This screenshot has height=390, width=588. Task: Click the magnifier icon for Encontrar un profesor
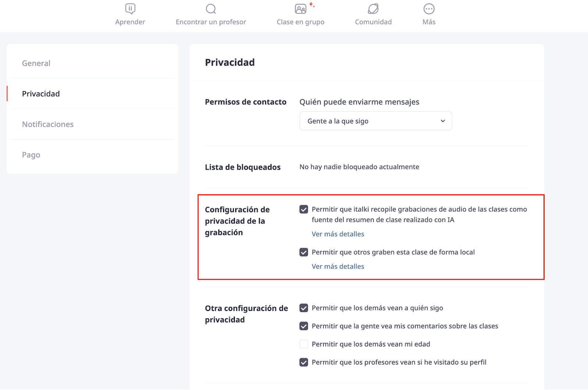(211, 9)
